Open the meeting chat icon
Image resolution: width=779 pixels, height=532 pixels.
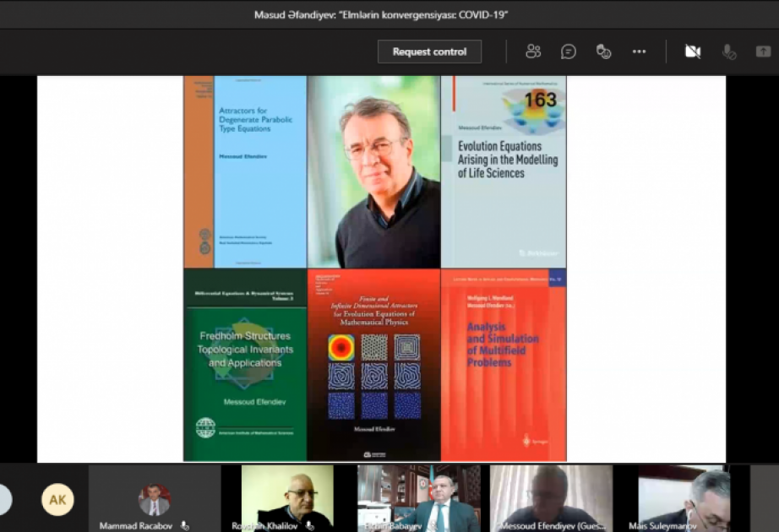click(569, 52)
